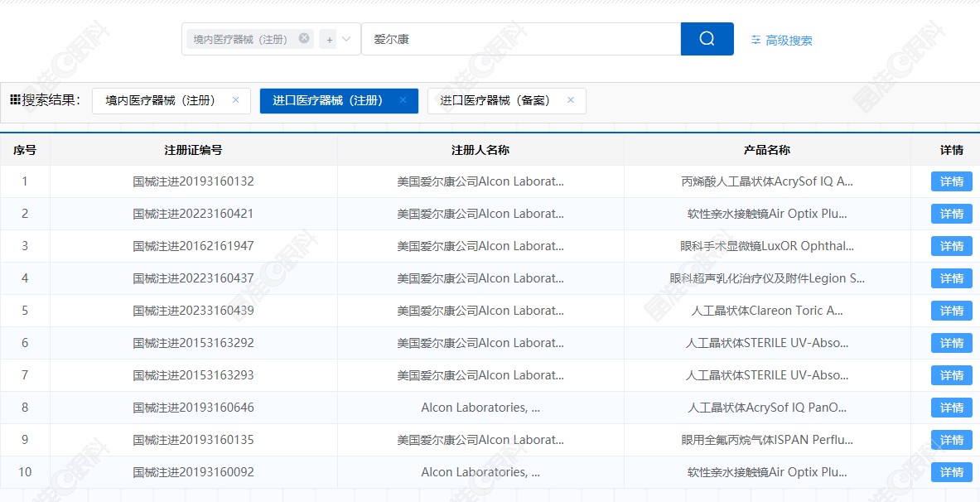Select registration number 国械注进20162161947
Viewport: 980px width, 502px height.
[x=194, y=246]
